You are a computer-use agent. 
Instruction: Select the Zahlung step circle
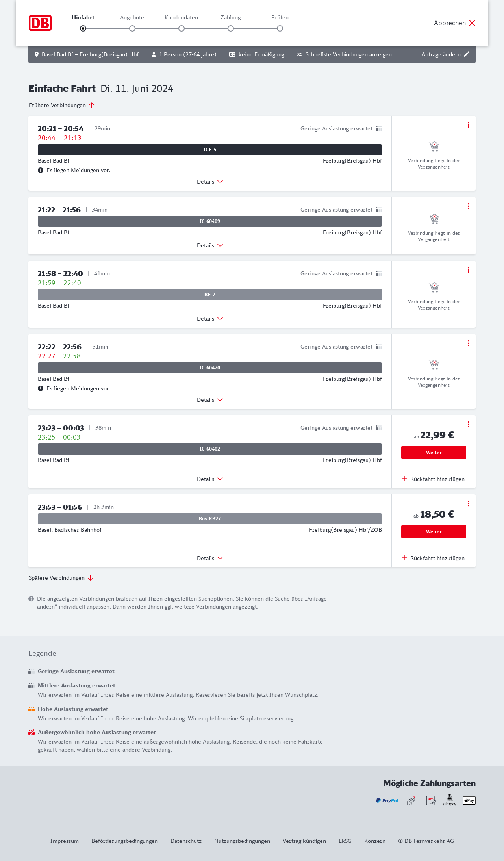pos(231,28)
